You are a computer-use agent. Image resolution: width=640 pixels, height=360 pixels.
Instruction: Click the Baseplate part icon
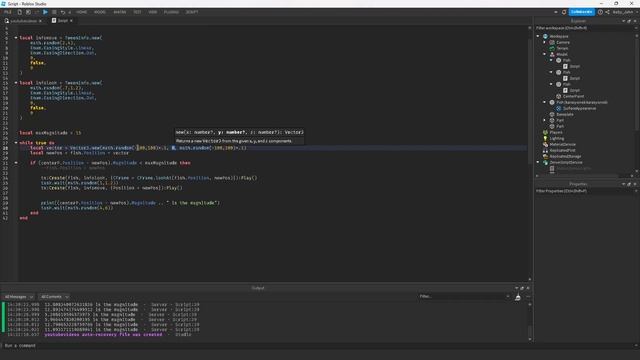pyautogui.click(x=552, y=114)
